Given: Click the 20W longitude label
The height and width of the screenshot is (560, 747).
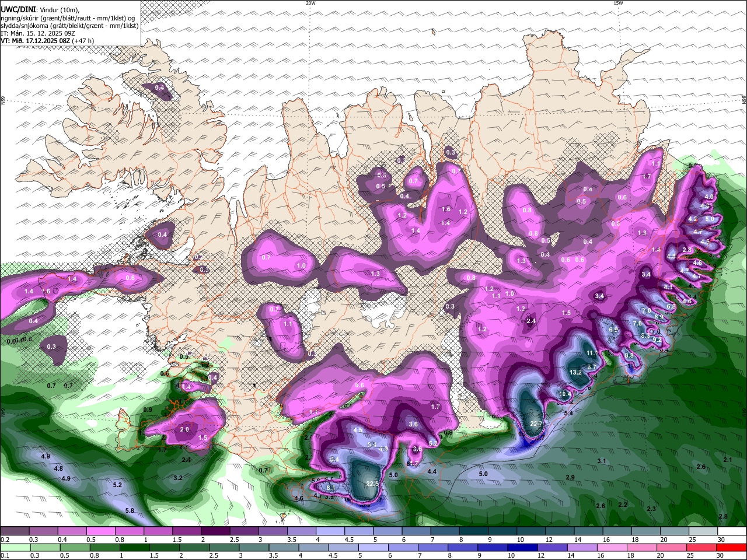Looking at the screenshot, I should (310, 3).
